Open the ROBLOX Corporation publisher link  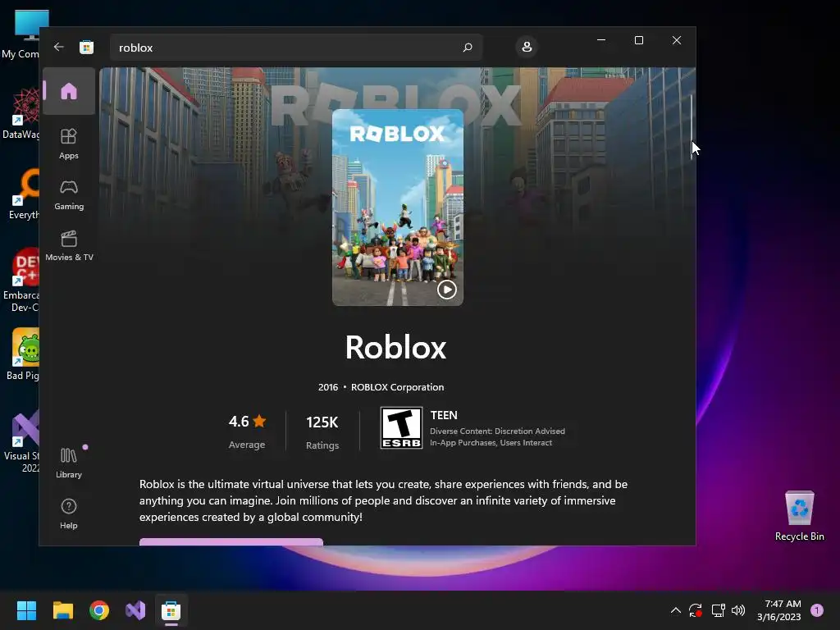(398, 387)
